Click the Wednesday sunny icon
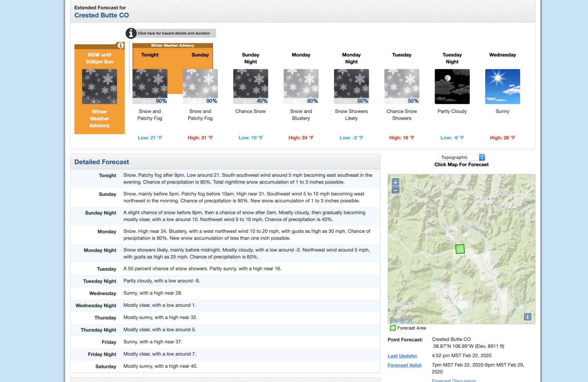Viewport: 588px width, 382px height. [503, 87]
